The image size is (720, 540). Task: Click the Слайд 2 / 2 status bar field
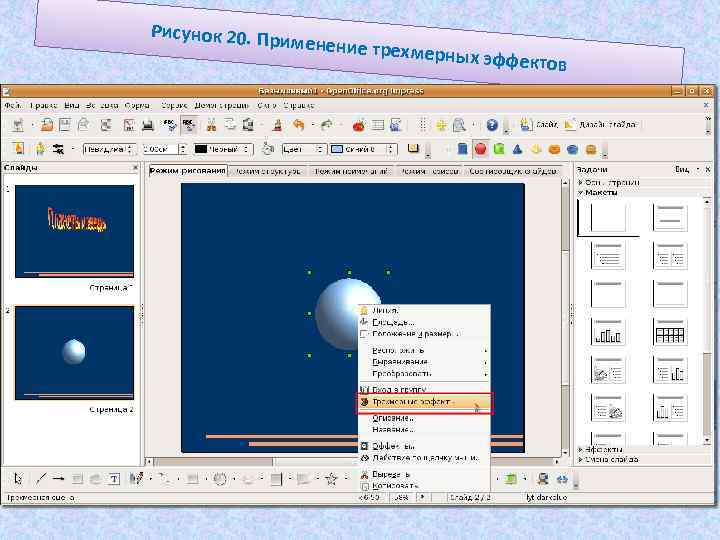[470, 497]
